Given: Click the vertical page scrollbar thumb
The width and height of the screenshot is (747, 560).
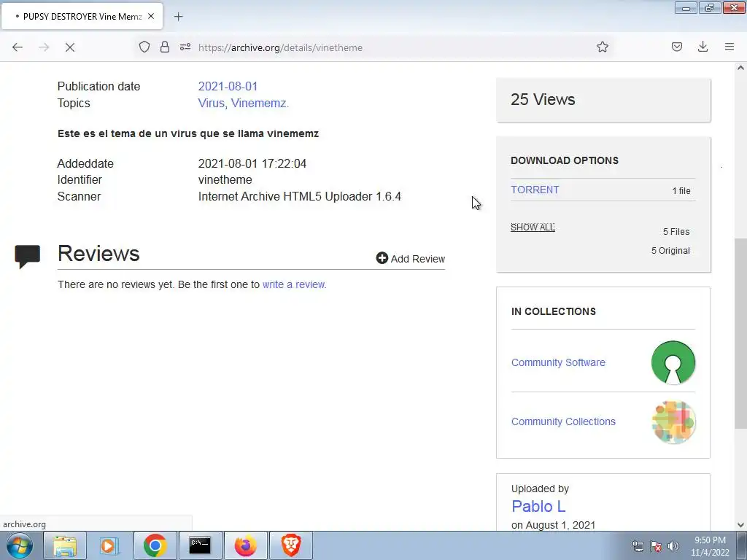Looking at the screenshot, I should (x=740, y=333).
